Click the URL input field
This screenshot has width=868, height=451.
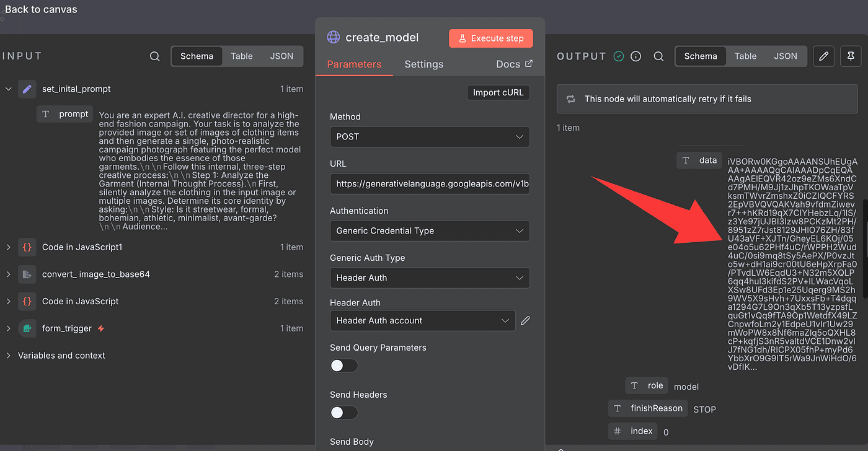point(430,184)
